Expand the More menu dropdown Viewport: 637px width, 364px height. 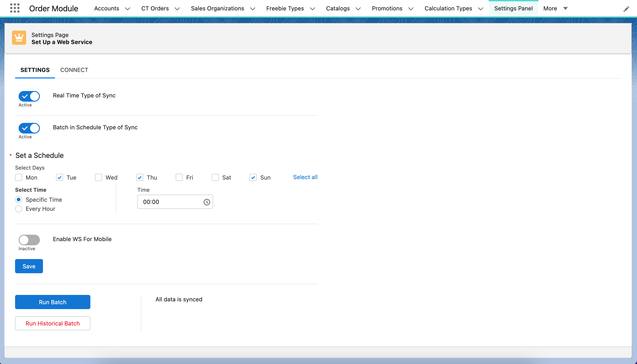tap(565, 8)
